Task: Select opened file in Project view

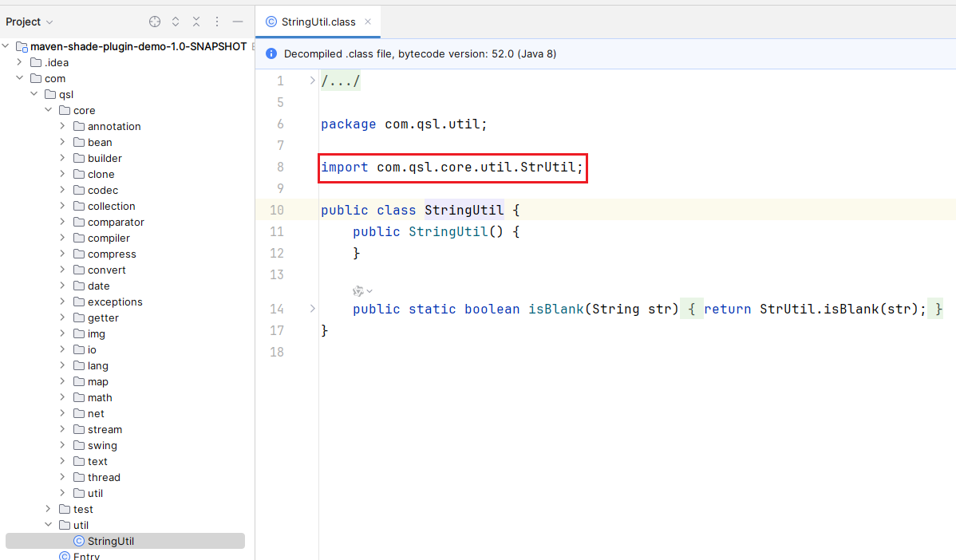Action: [154, 22]
